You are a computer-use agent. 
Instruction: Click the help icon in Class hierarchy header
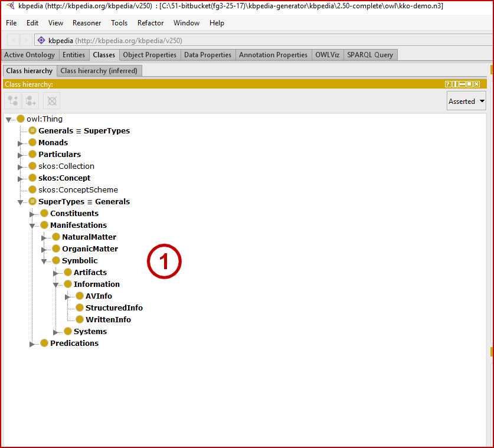(x=448, y=84)
